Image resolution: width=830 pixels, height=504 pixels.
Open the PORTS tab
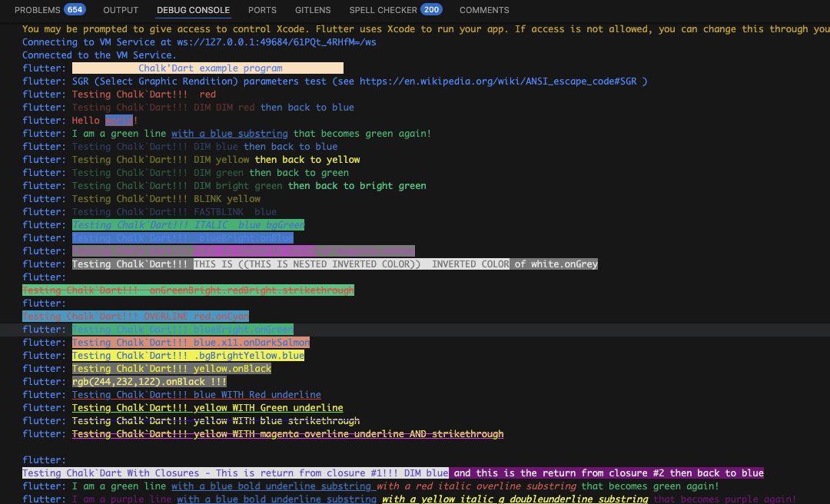coord(262,10)
